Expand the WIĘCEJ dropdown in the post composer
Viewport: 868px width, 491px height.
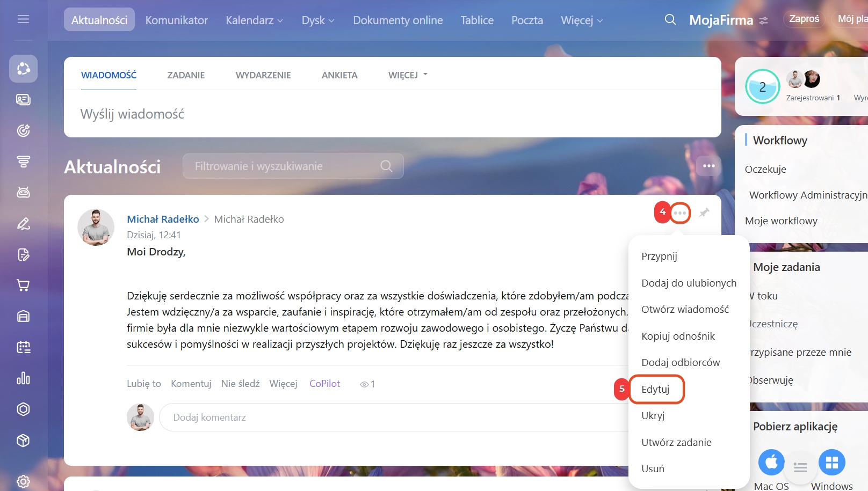click(x=408, y=75)
